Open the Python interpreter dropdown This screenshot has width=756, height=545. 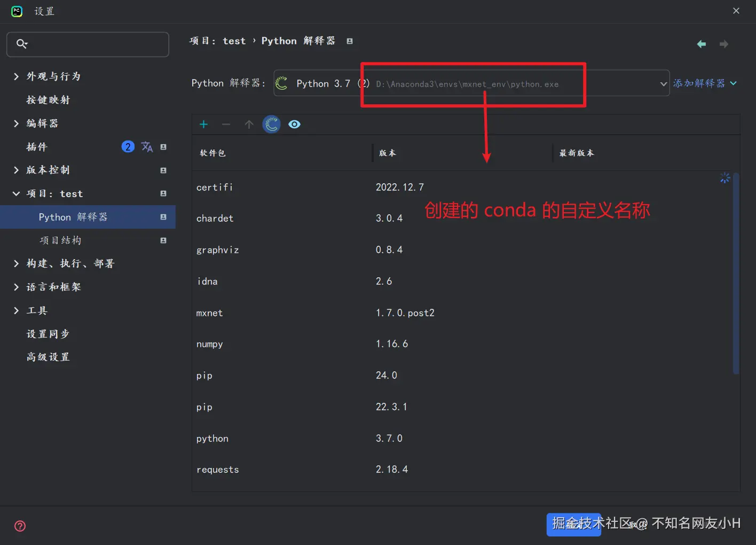pyautogui.click(x=663, y=84)
